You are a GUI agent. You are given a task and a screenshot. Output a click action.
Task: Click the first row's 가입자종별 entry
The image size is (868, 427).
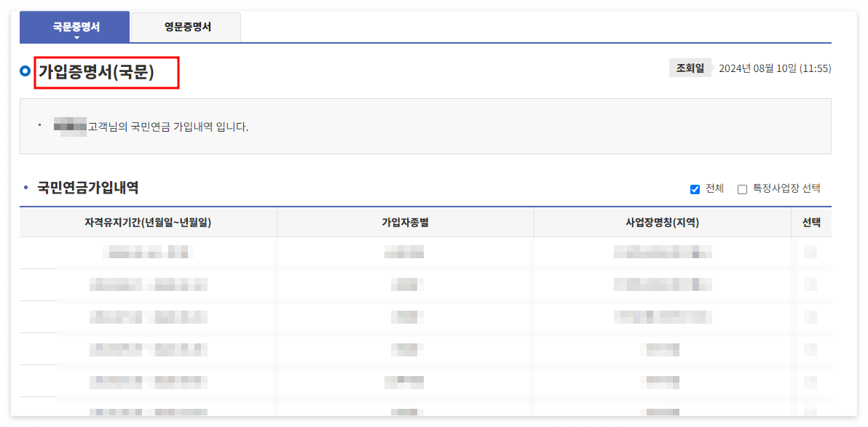pyautogui.click(x=406, y=253)
